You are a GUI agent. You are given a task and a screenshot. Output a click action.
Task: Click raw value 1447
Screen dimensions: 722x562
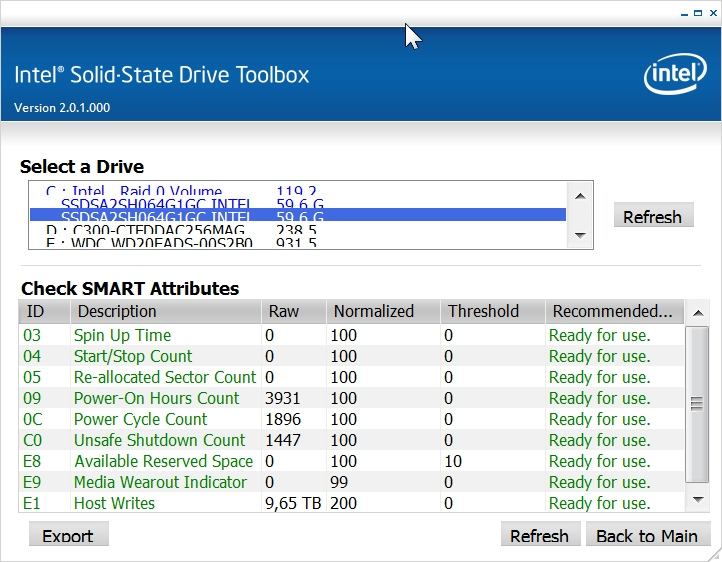pos(282,440)
